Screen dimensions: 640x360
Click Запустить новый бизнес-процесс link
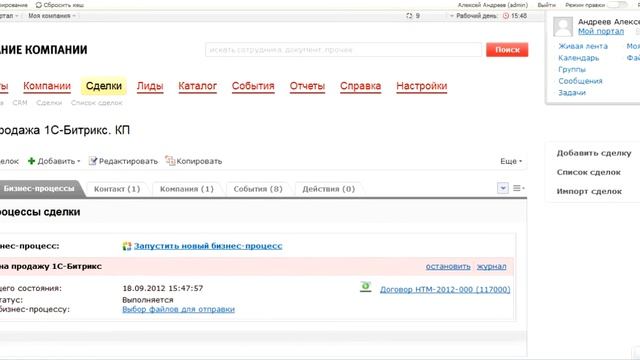208,246
